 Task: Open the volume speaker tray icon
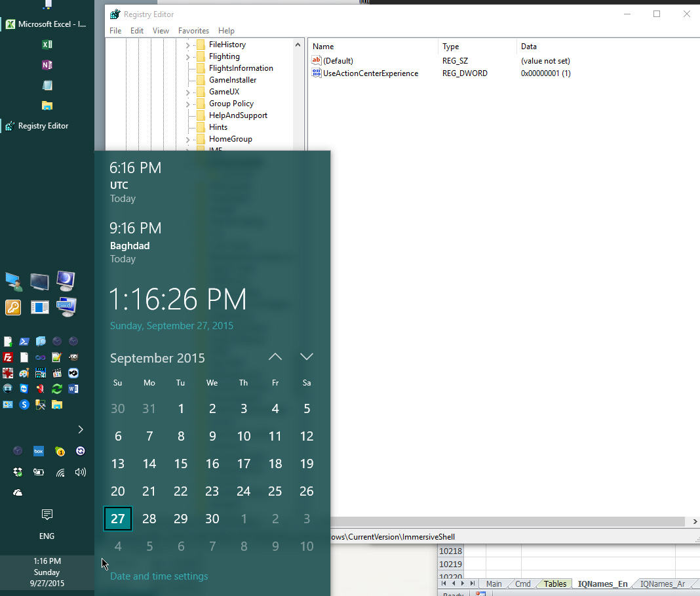click(x=81, y=472)
